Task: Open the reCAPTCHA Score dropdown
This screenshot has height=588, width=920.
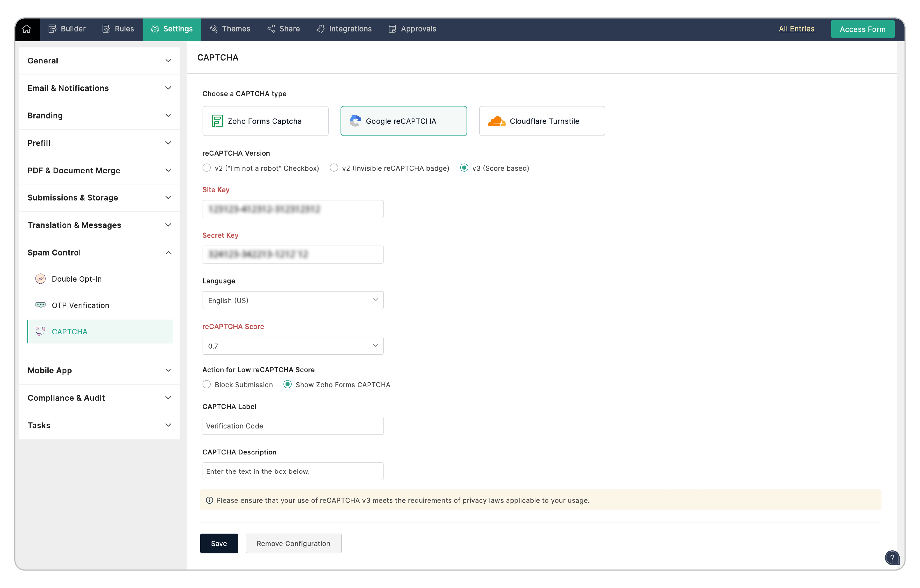Action: point(293,346)
